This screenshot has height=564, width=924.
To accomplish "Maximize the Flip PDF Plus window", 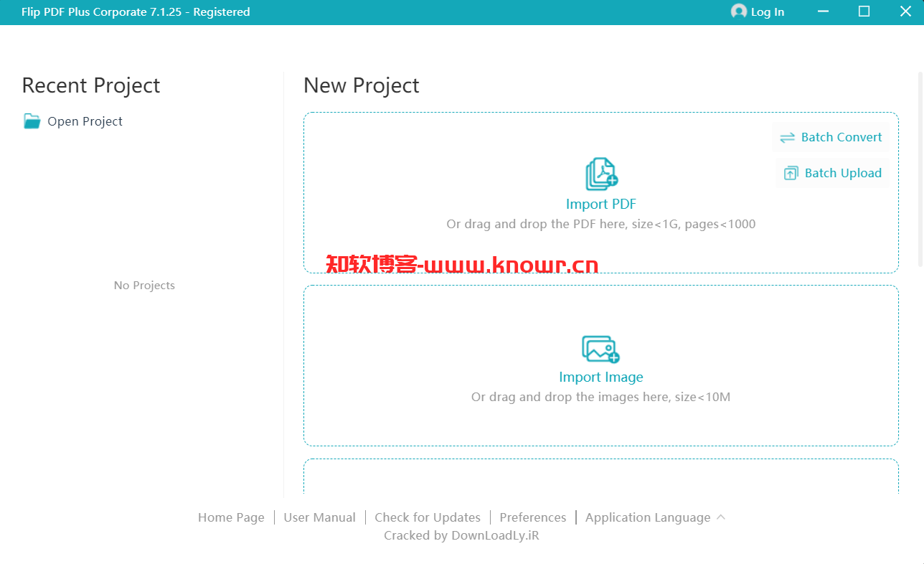I will click(x=864, y=11).
